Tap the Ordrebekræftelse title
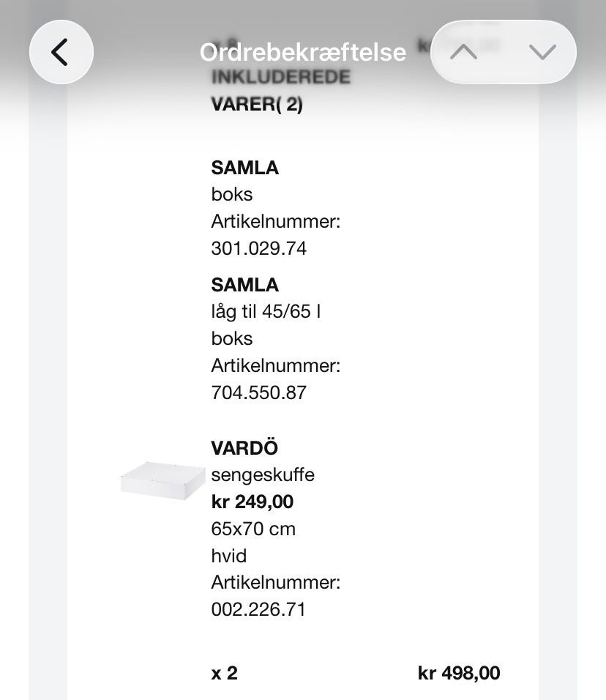The image size is (606, 700). (302, 52)
